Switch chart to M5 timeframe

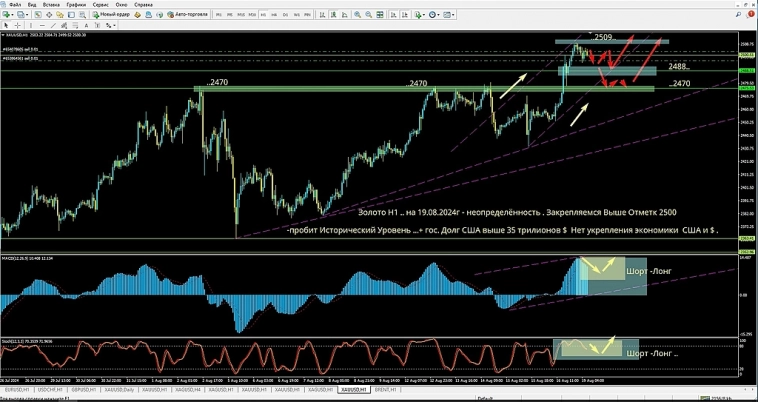pyautogui.click(x=230, y=14)
